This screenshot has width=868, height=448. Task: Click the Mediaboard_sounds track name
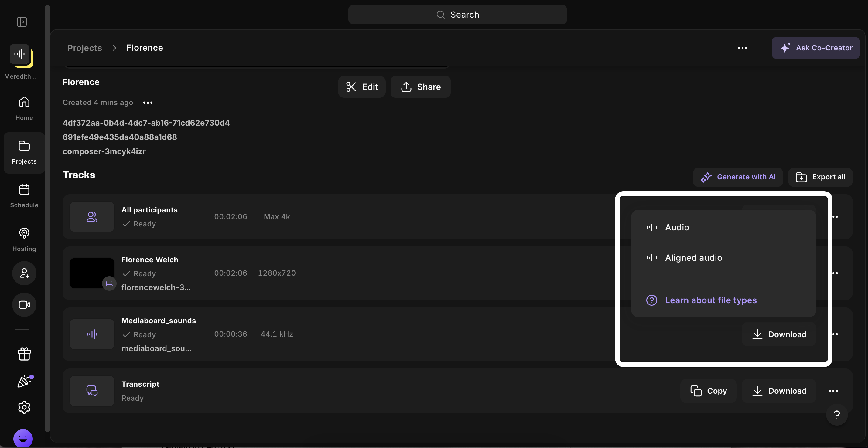(x=158, y=321)
